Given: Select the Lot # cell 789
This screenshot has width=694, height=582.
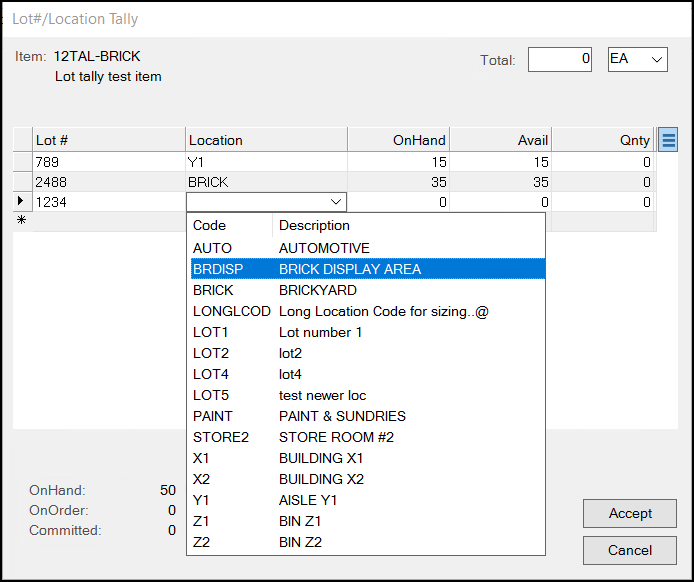Looking at the screenshot, I should (x=109, y=162).
